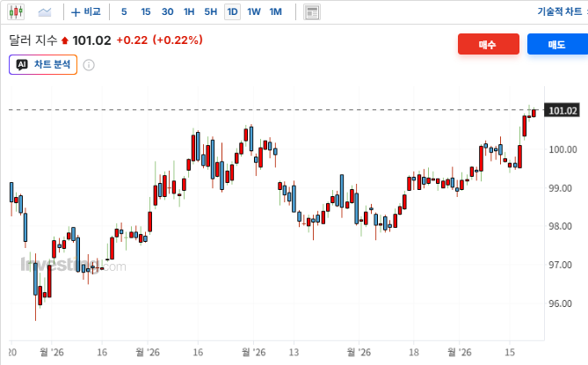Select the 30 minute interval
This screenshot has height=365, width=588.
coord(168,12)
